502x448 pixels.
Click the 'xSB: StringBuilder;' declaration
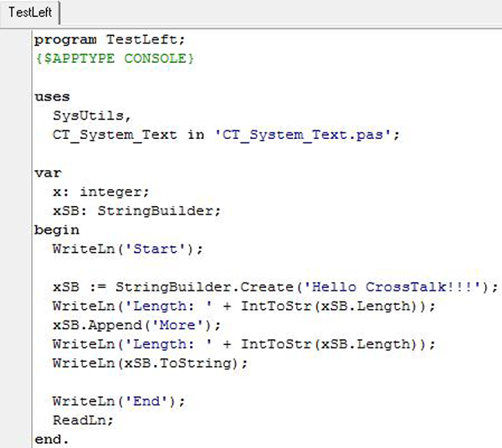tap(136, 211)
